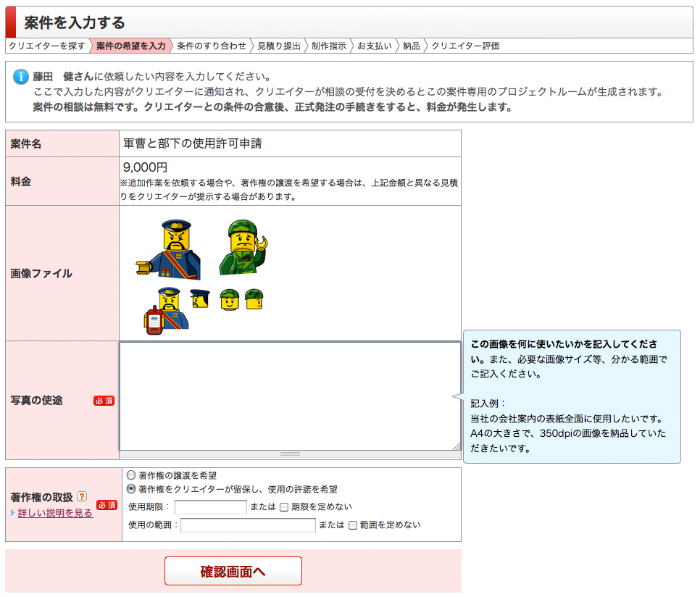Go to the クリエイターを探す step
This screenshot has height=597, width=700.
pyautogui.click(x=46, y=46)
